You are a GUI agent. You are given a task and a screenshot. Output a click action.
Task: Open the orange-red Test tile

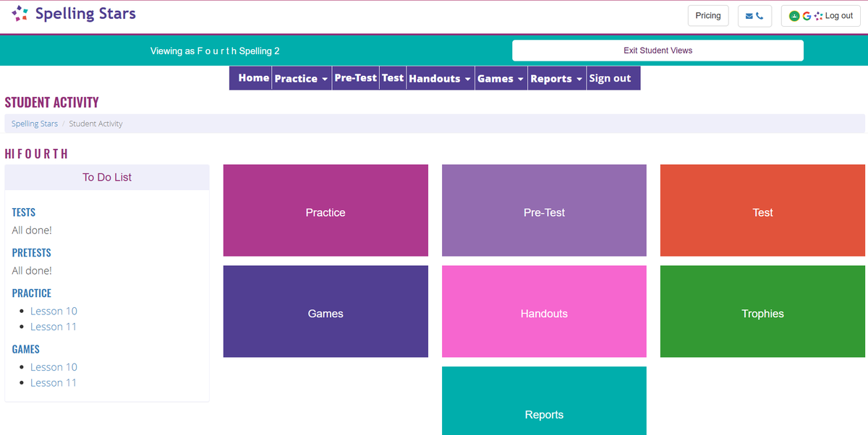(x=762, y=210)
